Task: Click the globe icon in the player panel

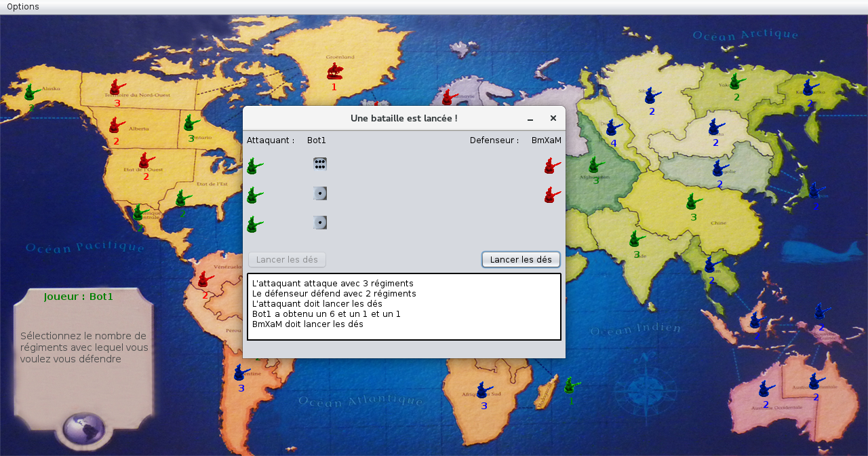Action: pyautogui.click(x=83, y=430)
